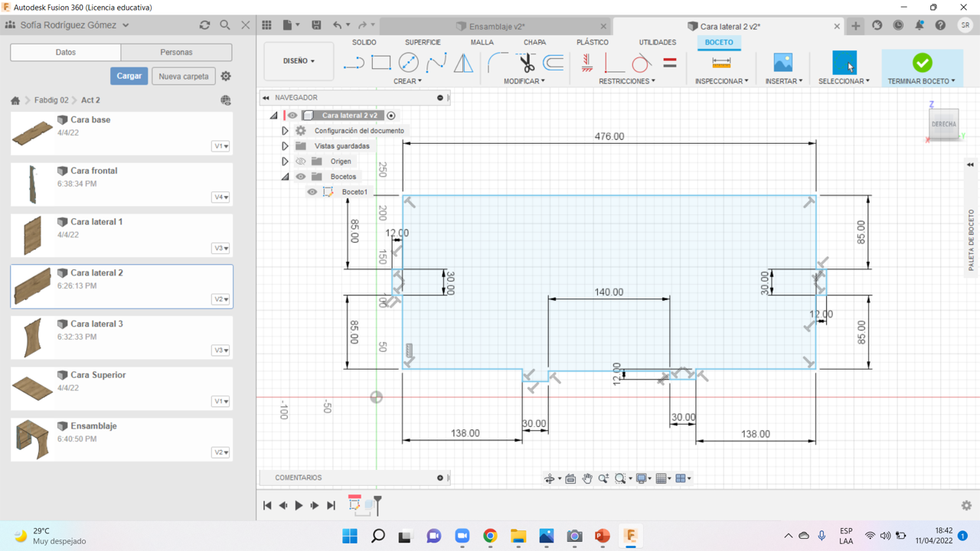This screenshot has width=980, height=551.
Task: Open version dropdown for Cara frontal
Action: click(x=220, y=197)
